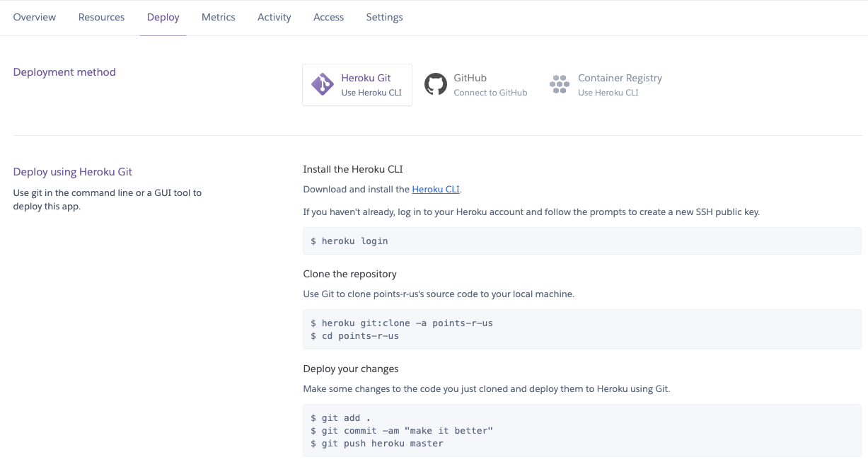Open the Resources tab
This screenshot has height=462, width=868.
[101, 17]
